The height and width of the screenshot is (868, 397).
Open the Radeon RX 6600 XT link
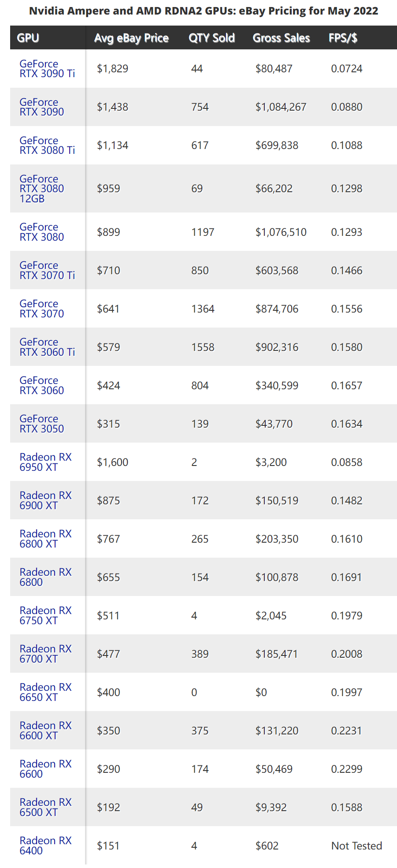(45, 730)
